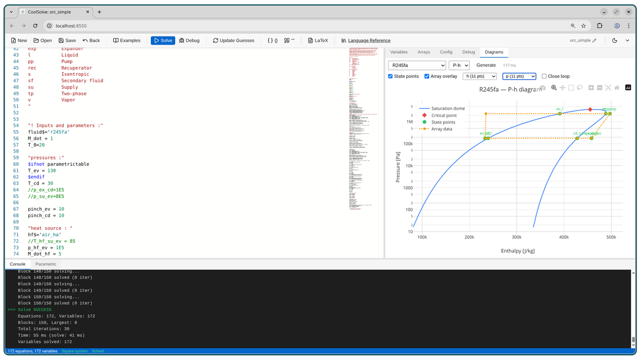This screenshot has width=644, height=362.
Task: Toggle dark mode with the moon icon
Action: 614,40
